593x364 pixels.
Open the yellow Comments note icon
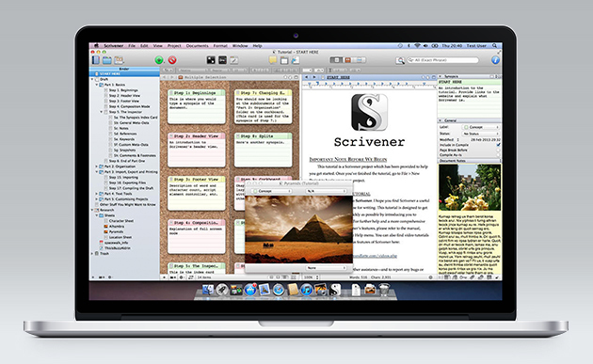tap(273, 59)
